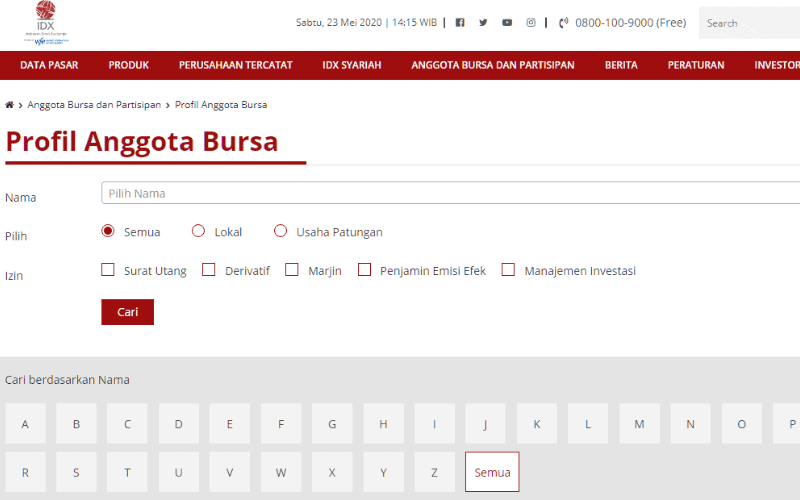Screen dimensions: 800x500
Task: Check the Manajemen Investasi checkbox
Action: coord(508,269)
